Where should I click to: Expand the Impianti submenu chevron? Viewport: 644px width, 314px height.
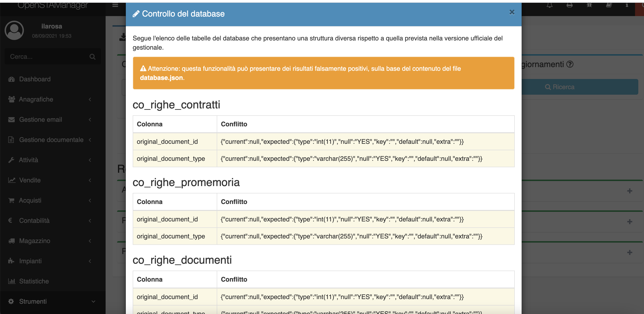click(x=90, y=261)
